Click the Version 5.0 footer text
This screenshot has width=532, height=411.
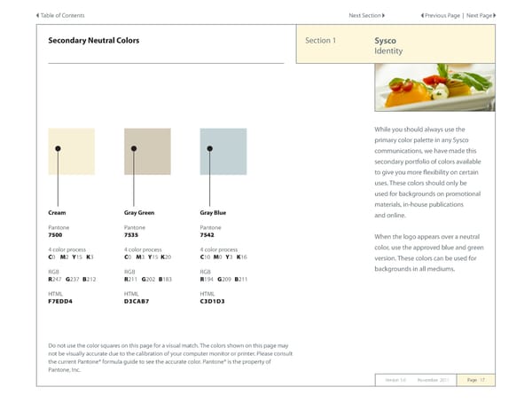[x=396, y=380]
